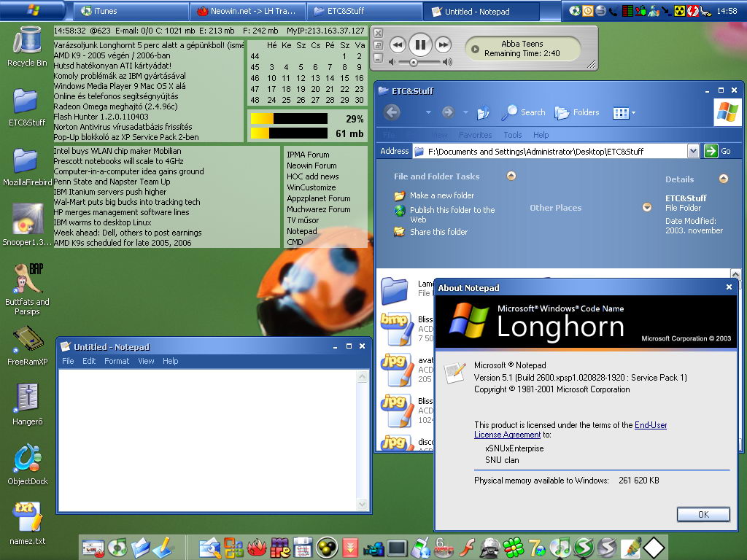Screen dimensions: 747x560
Task: Open the Neowin Forum link in widget
Action: coord(311,166)
